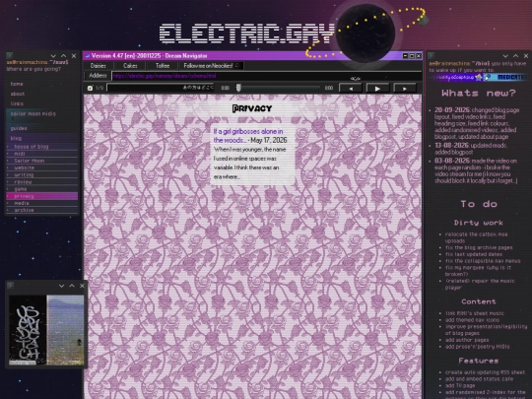Open the Daisies menu in Dream Navigator

99,66
